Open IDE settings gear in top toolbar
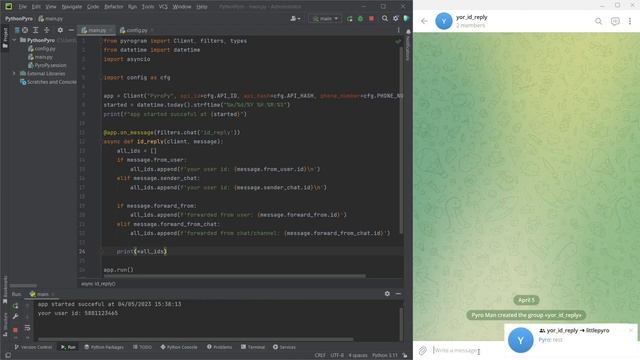640x360 pixels. click(396, 18)
